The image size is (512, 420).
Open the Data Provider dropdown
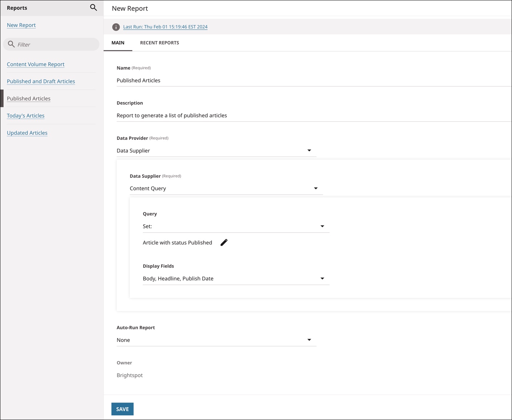click(x=216, y=151)
